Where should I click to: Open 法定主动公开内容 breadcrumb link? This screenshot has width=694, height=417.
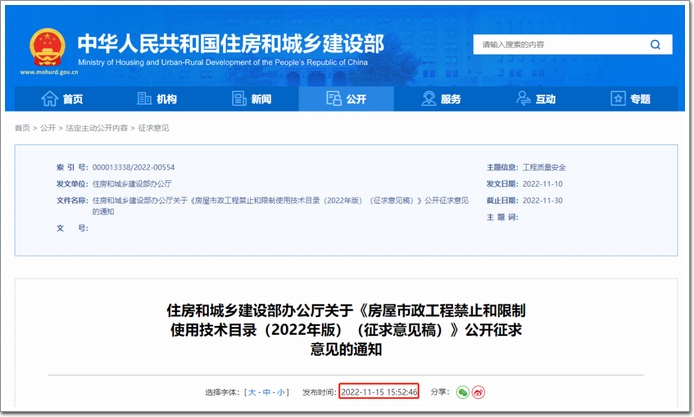pyautogui.click(x=96, y=128)
